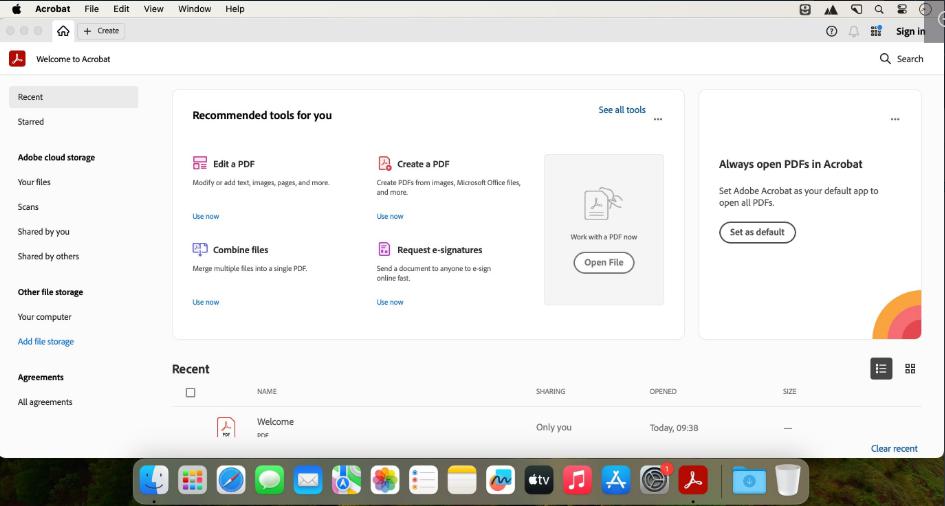This screenshot has height=506, width=945.
Task: Open the View menu
Action: [x=154, y=9]
